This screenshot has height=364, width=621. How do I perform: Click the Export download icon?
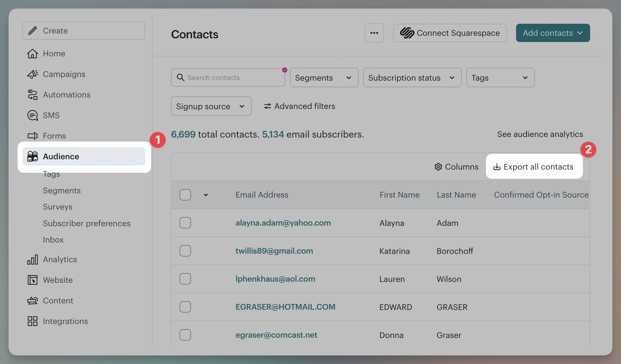click(497, 167)
